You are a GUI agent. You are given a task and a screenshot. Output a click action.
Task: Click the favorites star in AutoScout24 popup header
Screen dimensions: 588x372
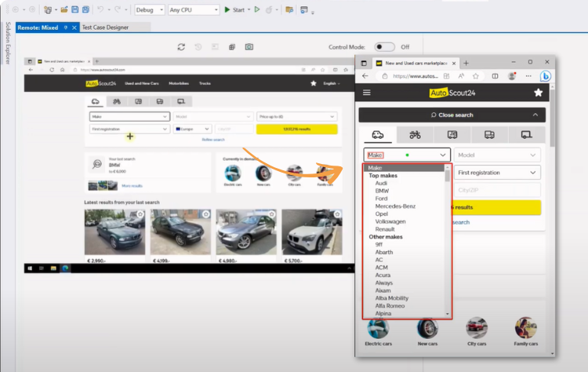pos(538,93)
